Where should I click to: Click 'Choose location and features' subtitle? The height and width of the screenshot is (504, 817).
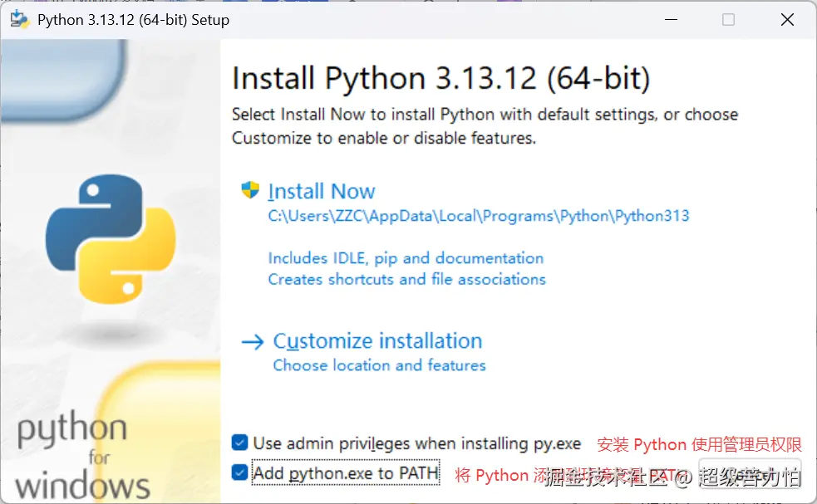pyautogui.click(x=379, y=365)
